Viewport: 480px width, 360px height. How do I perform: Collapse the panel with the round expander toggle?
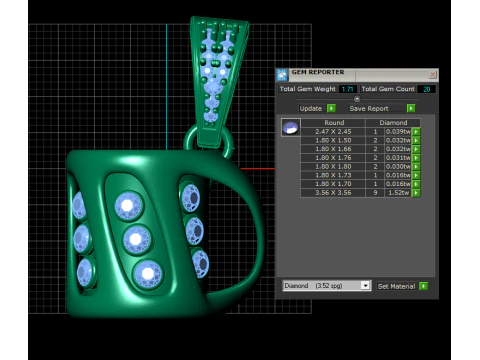357,99
